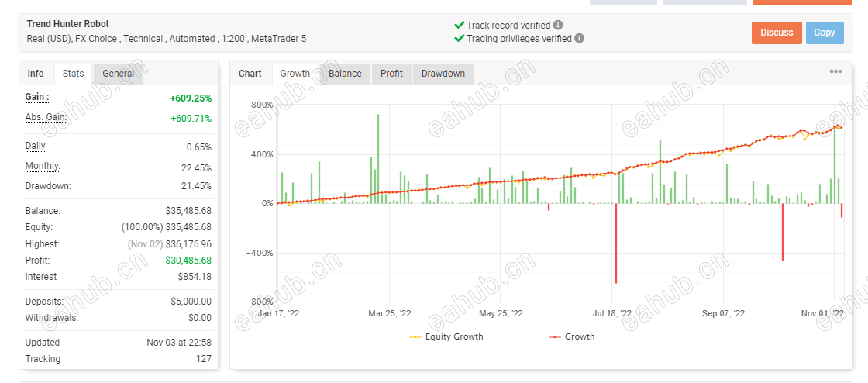Image resolution: width=868 pixels, height=383 pixels.
Task: Show the Balance chart tab
Action: point(345,74)
